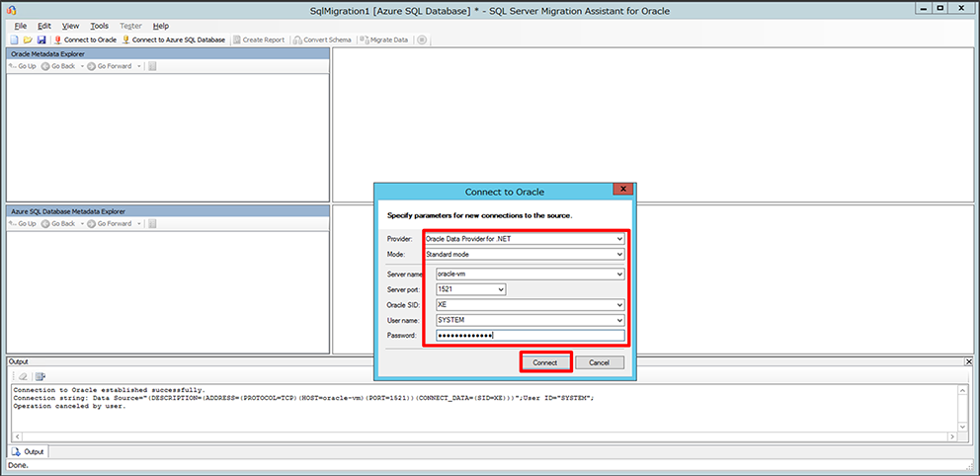This screenshot has height=476, width=980.
Task: Click the last icon in Azure explorer toolbar
Action: (152, 223)
